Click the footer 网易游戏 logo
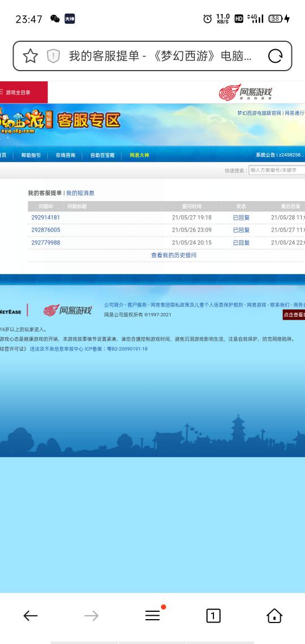305x644 pixels. tap(67, 311)
